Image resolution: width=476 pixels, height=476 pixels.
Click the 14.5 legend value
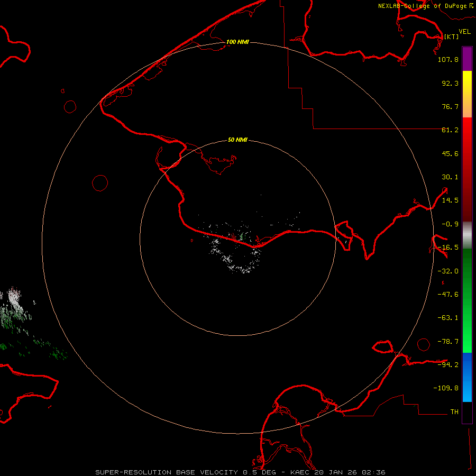(450, 200)
